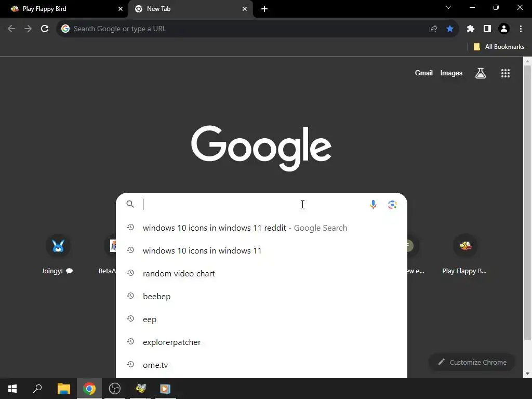The width and height of the screenshot is (532, 399).
Task: Click the scrollbar down arrow
Action: click(527, 374)
